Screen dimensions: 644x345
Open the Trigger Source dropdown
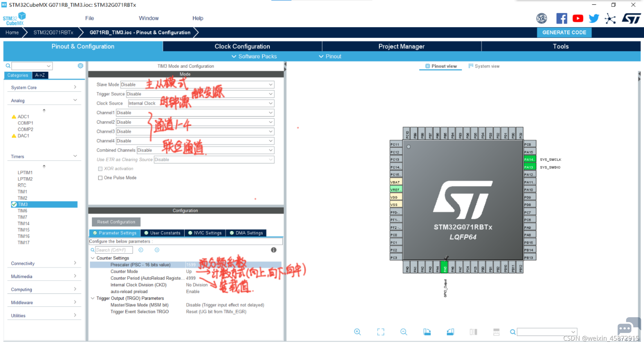[x=200, y=94]
